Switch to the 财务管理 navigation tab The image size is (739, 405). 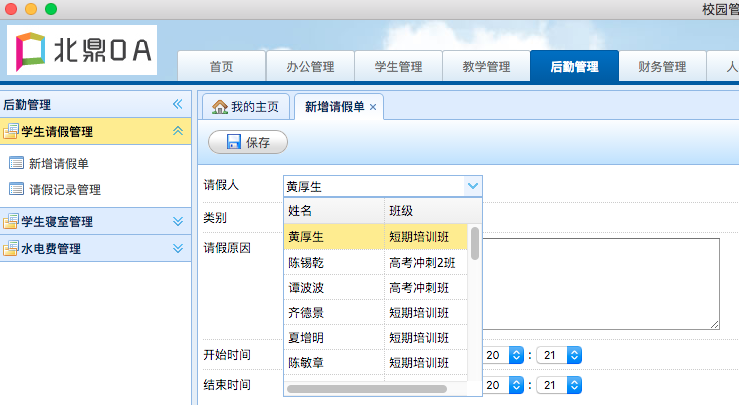(661, 67)
